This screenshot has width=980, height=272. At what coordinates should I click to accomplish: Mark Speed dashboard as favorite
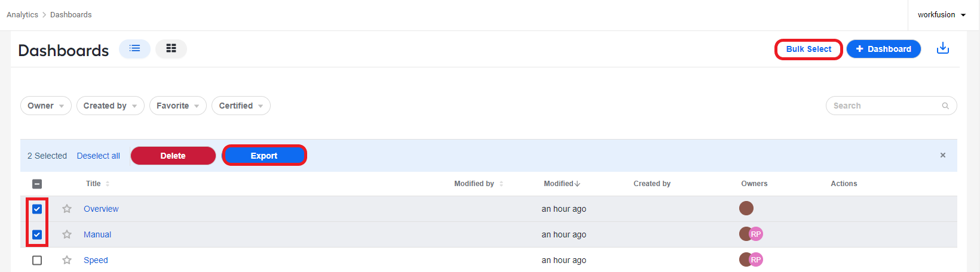(x=67, y=260)
